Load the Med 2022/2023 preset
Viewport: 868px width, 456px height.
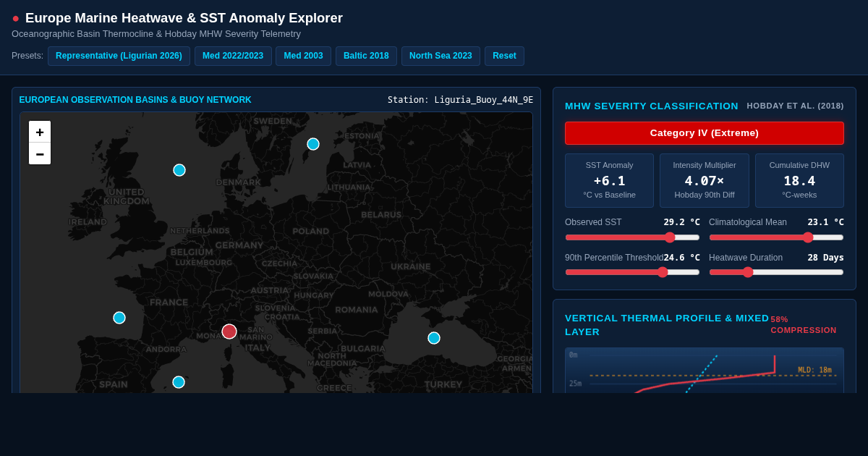point(233,56)
